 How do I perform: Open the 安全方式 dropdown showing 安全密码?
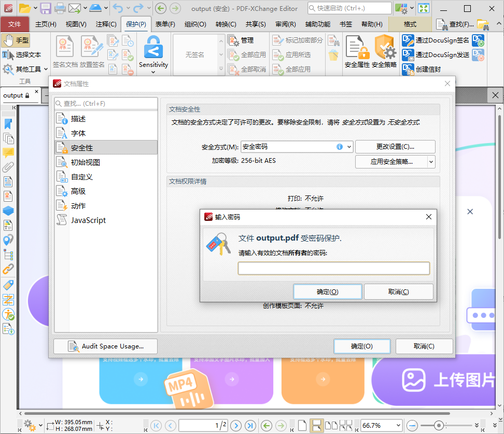[297, 147]
